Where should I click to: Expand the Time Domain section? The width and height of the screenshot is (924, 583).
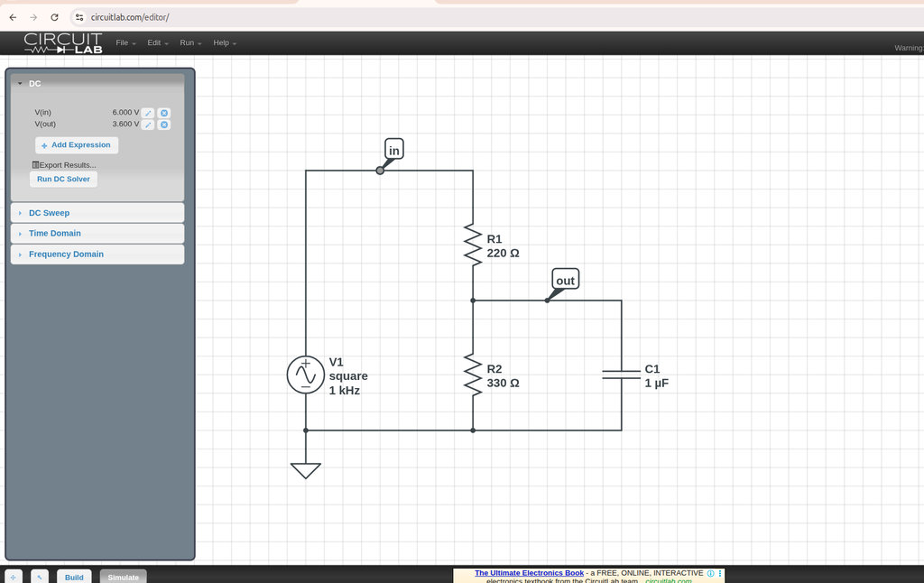point(97,234)
